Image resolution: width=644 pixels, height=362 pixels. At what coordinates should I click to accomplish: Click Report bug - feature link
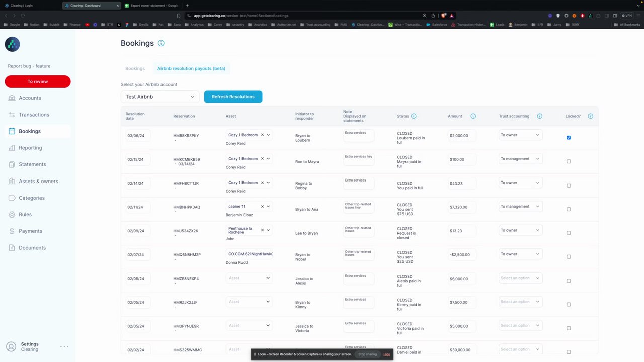(29, 66)
